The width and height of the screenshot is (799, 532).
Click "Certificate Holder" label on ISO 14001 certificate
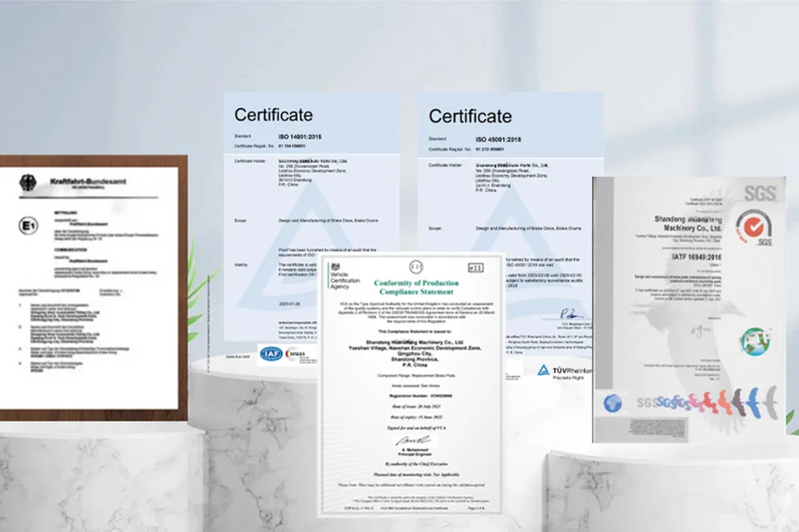point(250,161)
